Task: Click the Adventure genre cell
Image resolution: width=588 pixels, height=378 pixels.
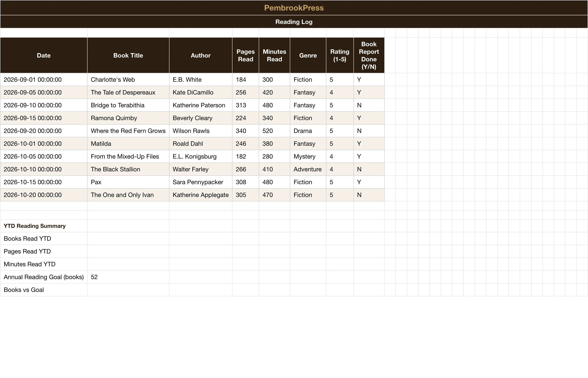Action: (308, 169)
